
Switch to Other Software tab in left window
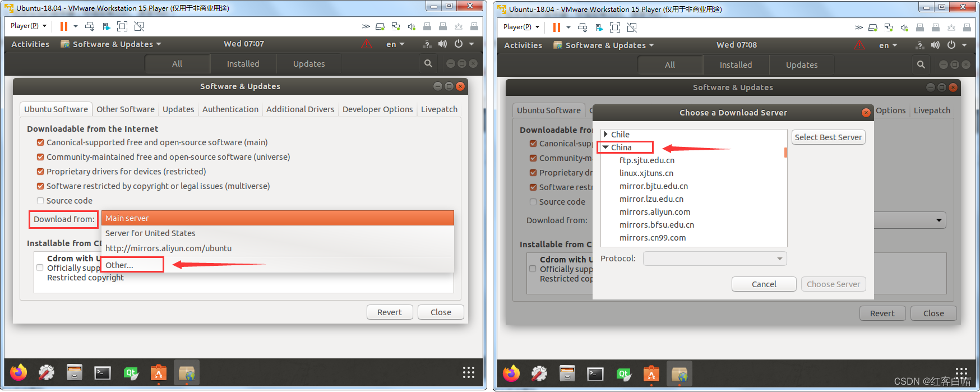pos(125,109)
